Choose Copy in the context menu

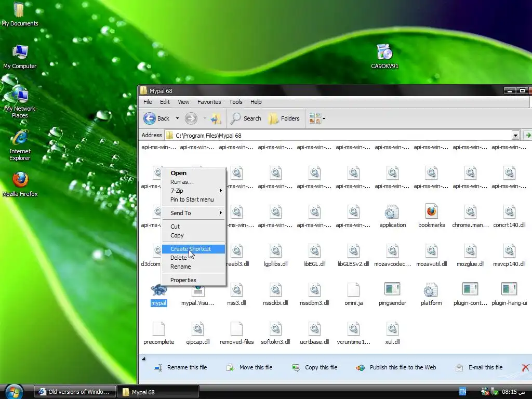193,235
